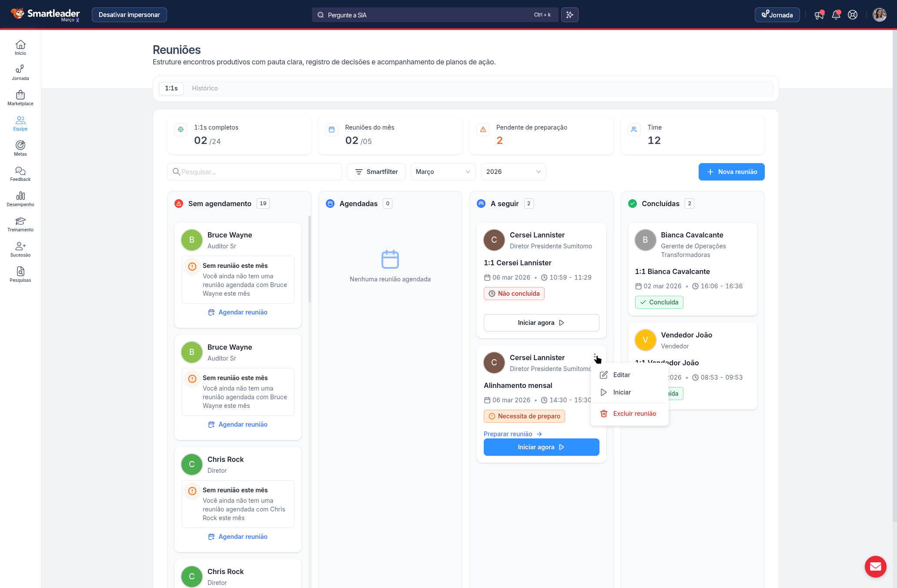Click the SIA sparkle icon button
The height and width of the screenshot is (588, 897).
pyautogui.click(x=570, y=15)
